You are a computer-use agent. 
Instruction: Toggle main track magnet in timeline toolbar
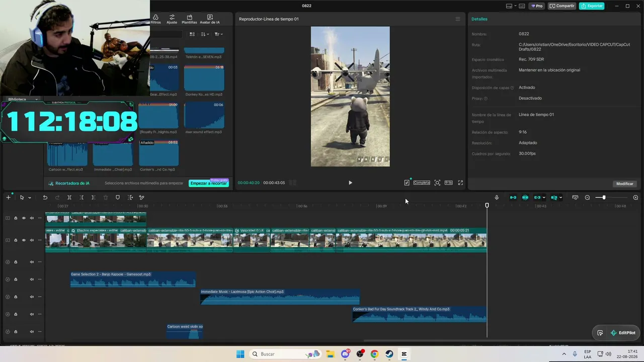pos(513,198)
